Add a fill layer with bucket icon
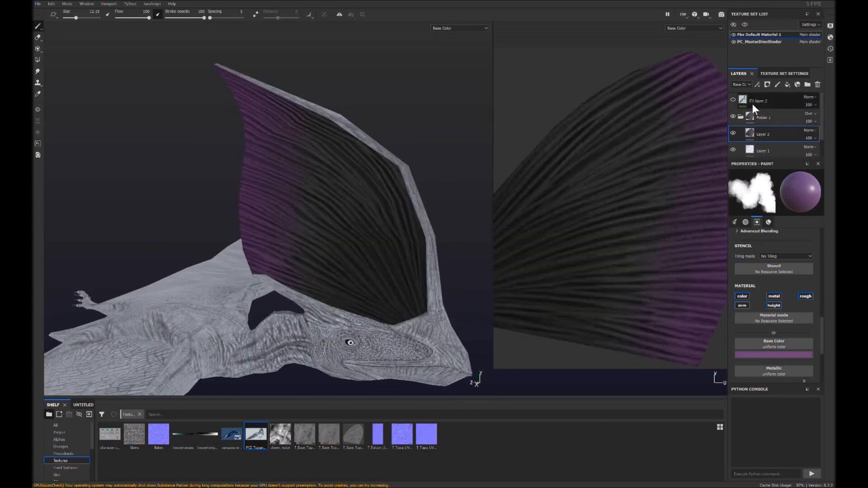Image resolution: width=868 pixels, height=488 pixels. point(787,84)
